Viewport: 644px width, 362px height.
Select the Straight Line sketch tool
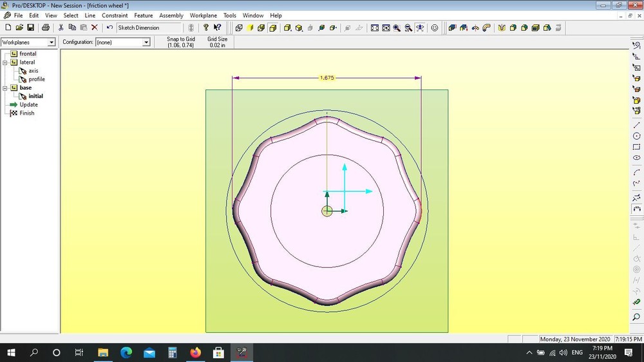click(637, 125)
